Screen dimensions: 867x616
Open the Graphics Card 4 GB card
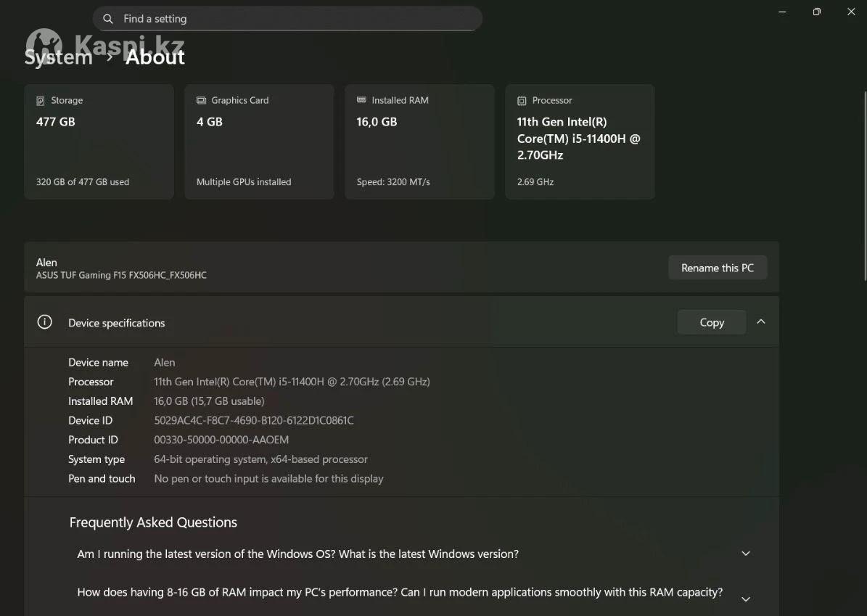click(x=259, y=142)
